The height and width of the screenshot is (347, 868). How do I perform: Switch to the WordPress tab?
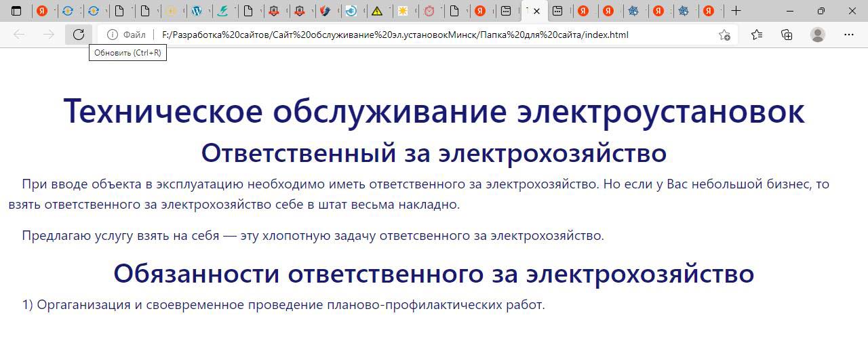click(197, 11)
